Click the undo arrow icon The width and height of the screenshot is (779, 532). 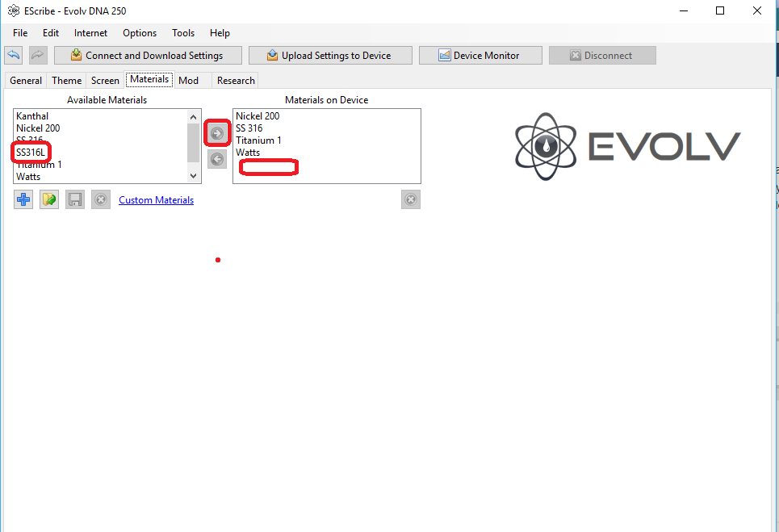tap(13, 55)
